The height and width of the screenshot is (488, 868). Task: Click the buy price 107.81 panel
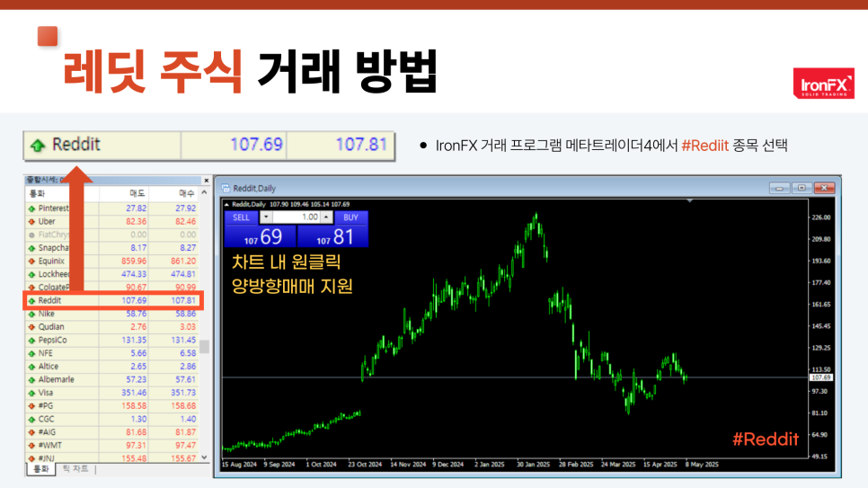coord(332,236)
